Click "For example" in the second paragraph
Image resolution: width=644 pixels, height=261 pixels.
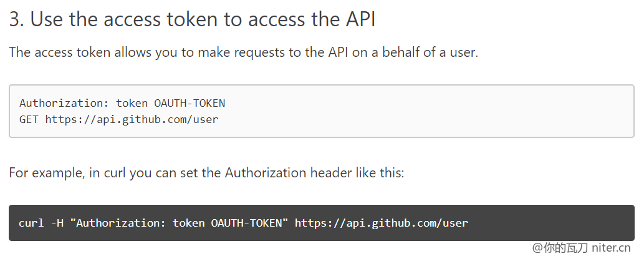[x=44, y=172]
